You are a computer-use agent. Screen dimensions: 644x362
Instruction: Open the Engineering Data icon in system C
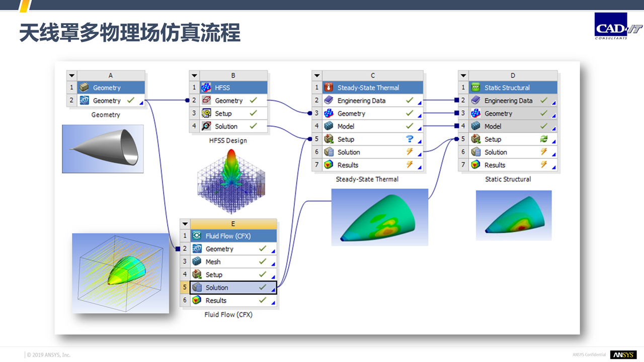329,101
